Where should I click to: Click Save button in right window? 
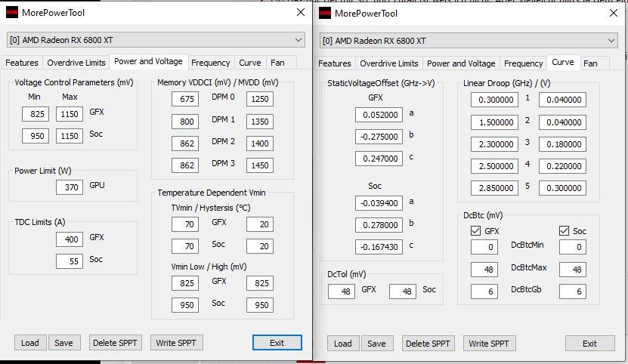377,344
